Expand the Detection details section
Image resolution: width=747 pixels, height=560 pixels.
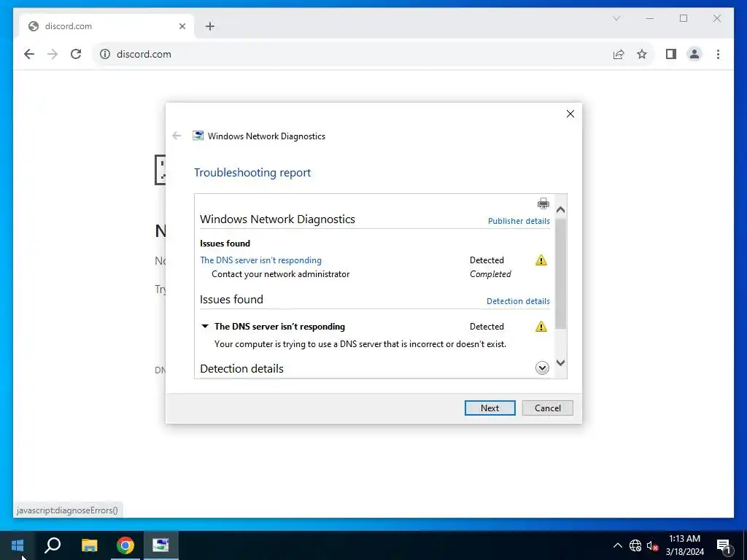542,367
